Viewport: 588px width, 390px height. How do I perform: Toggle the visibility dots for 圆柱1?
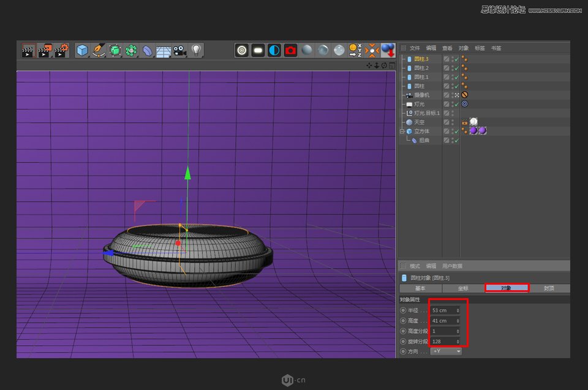coord(451,77)
